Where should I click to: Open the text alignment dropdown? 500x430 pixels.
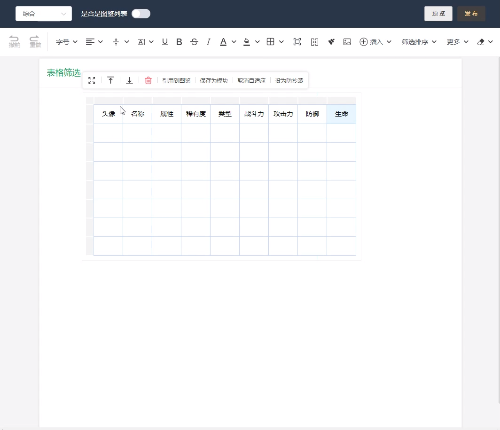(94, 42)
